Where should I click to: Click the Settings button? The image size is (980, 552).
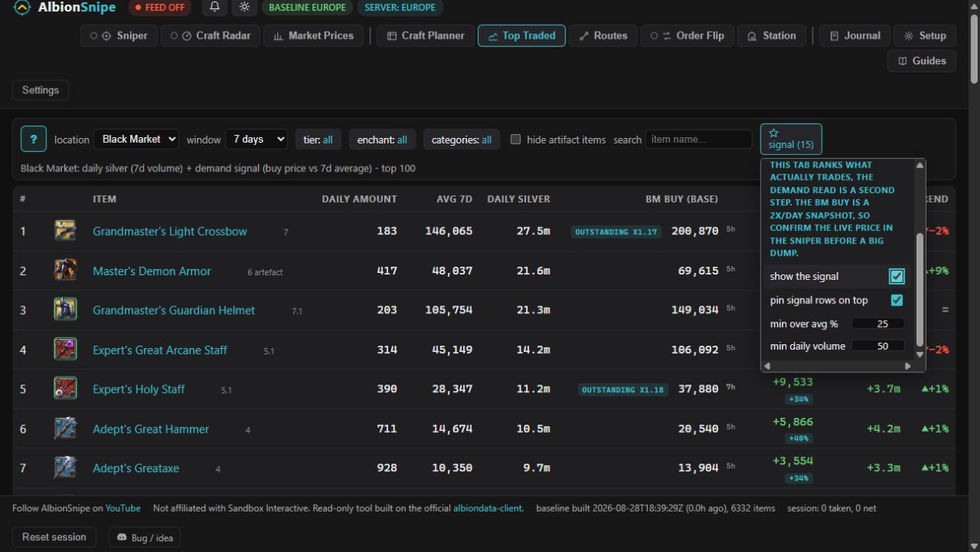pos(40,90)
